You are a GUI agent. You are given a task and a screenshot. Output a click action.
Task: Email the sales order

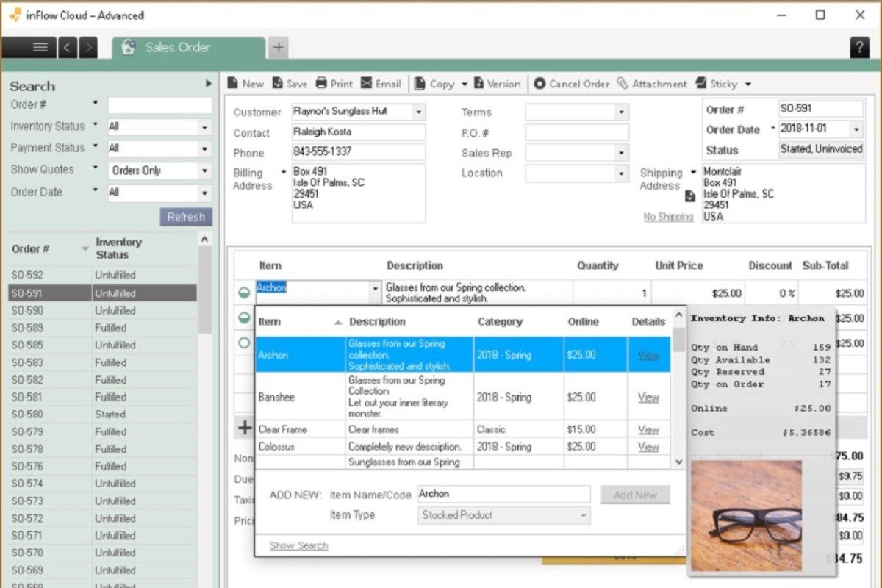click(x=381, y=84)
